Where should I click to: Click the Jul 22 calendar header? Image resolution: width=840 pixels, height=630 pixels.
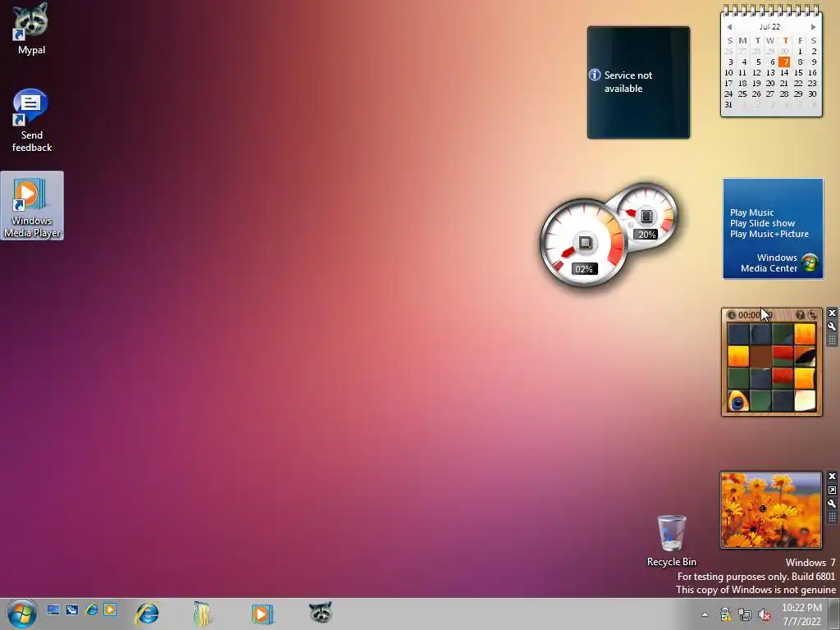(769, 27)
